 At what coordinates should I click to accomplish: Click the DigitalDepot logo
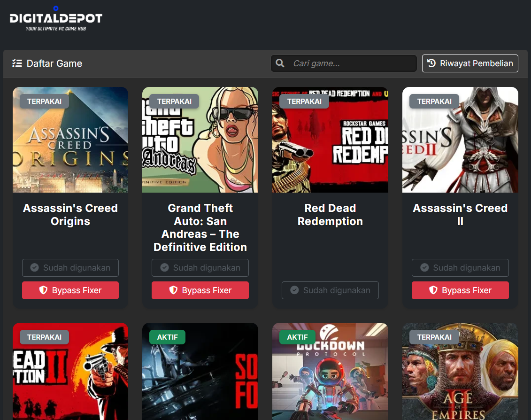tap(56, 19)
